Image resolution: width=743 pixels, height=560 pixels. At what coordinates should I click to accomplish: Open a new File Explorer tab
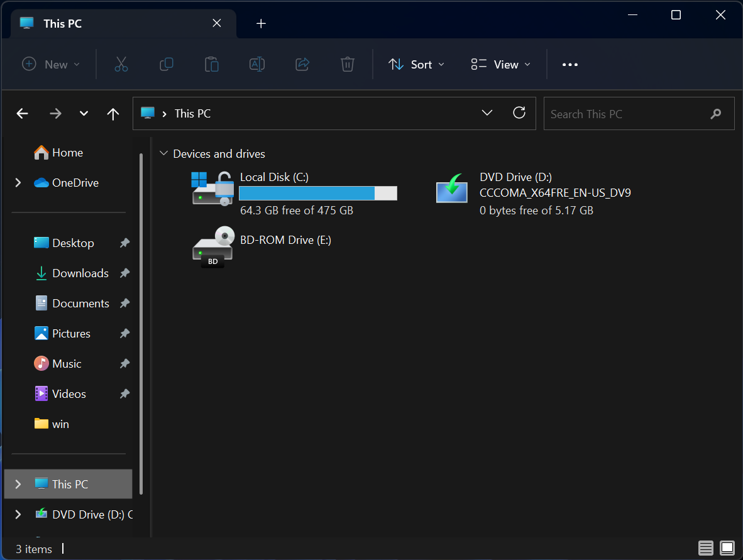pyautogui.click(x=260, y=23)
